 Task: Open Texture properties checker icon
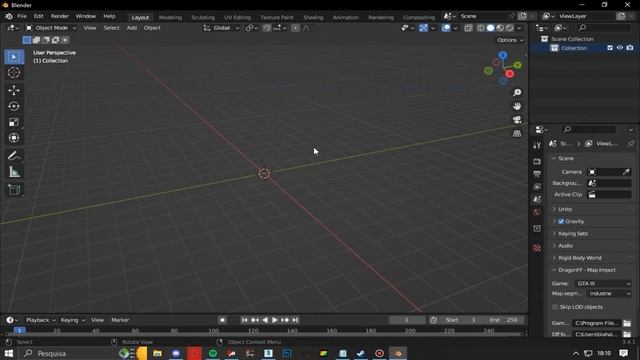point(537,248)
